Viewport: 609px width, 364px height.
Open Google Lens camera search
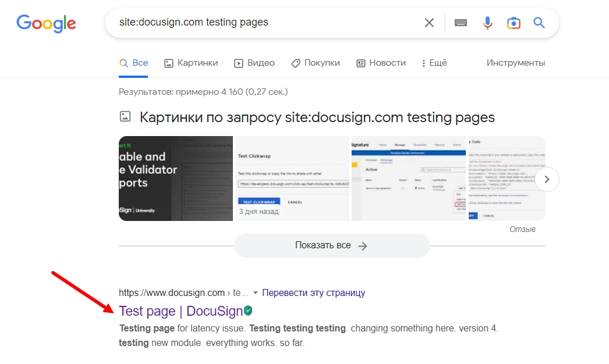[514, 22]
